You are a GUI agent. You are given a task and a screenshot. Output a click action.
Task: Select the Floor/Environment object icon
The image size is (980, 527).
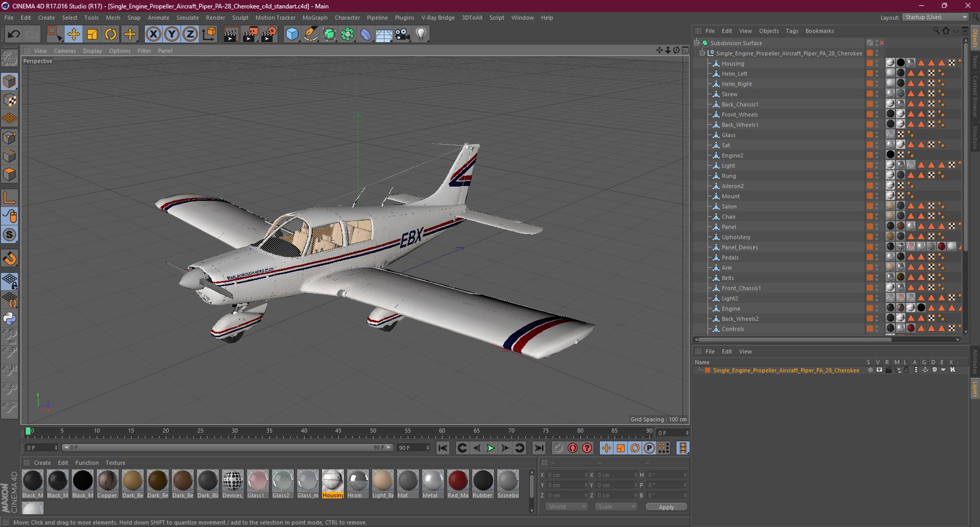tap(384, 34)
